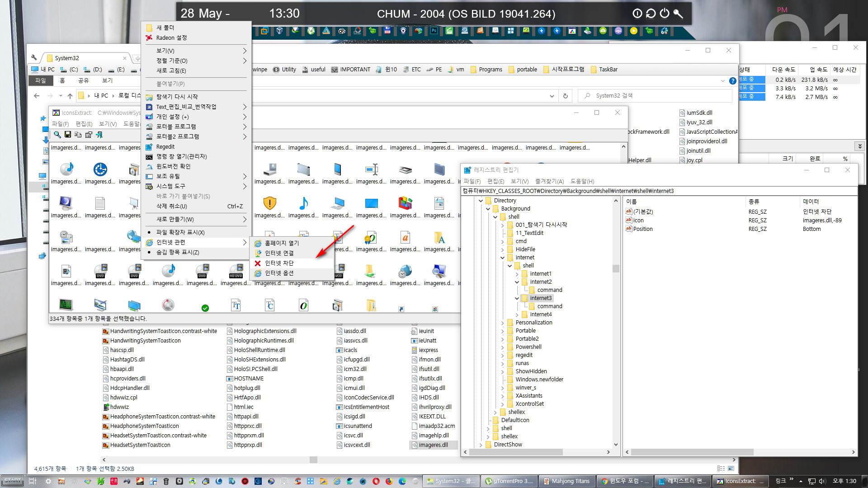Viewport: 868px width, 488px height.
Task: Click the System32 explorer help question icon
Action: click(x=733, y=81)
